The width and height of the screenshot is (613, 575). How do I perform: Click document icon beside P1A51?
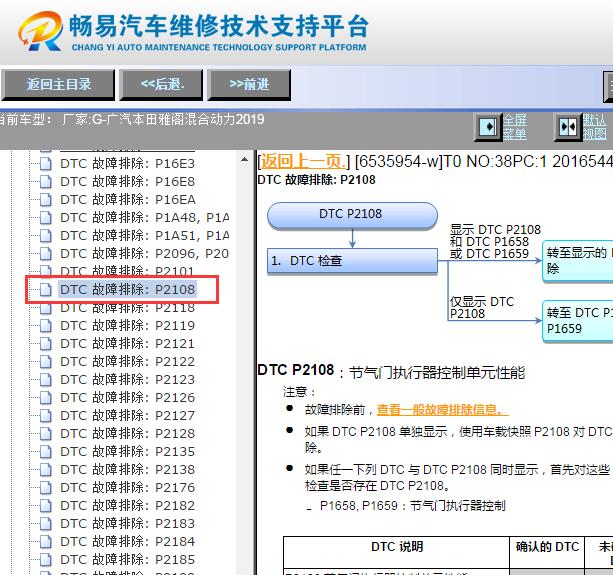click(x=46, y=235)
